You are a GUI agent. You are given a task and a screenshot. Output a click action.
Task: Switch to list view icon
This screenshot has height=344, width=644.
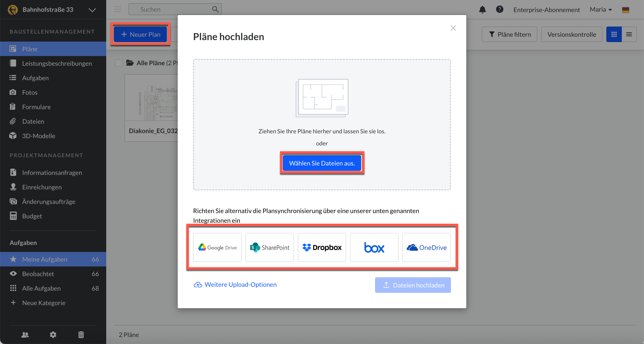pyautogui.click(x=629, y=34)
